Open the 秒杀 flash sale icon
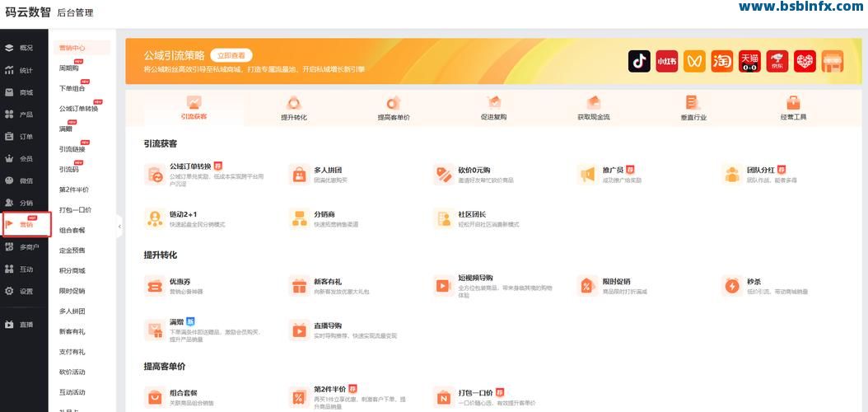 [x=732, y=286]
